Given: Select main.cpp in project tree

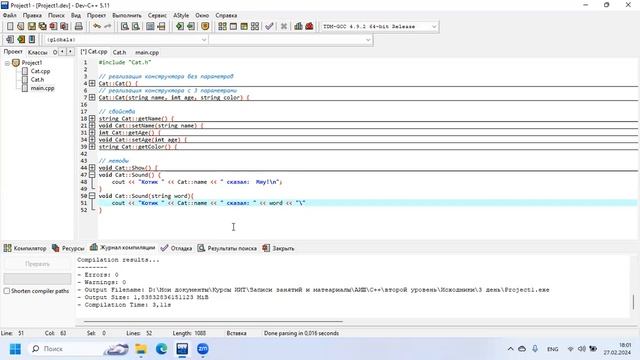Looking at the screenshot, I should coord(42,88).
